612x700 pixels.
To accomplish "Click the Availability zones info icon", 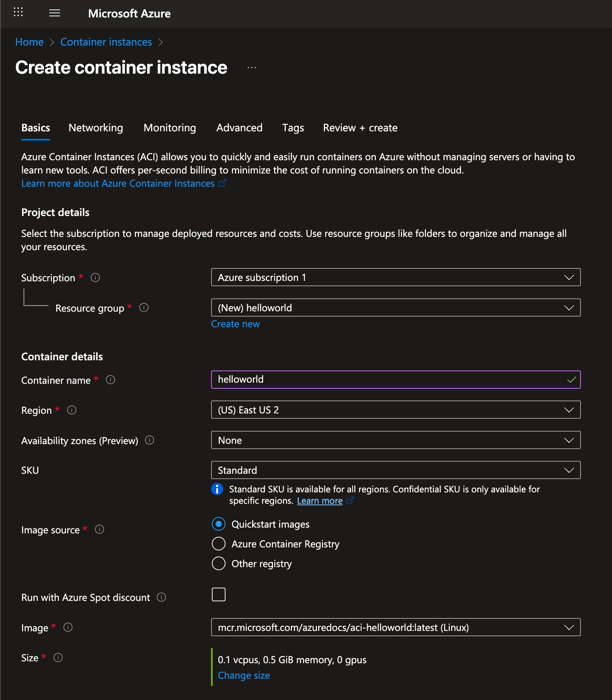I will pyautogui.click(x=150, y=440).
